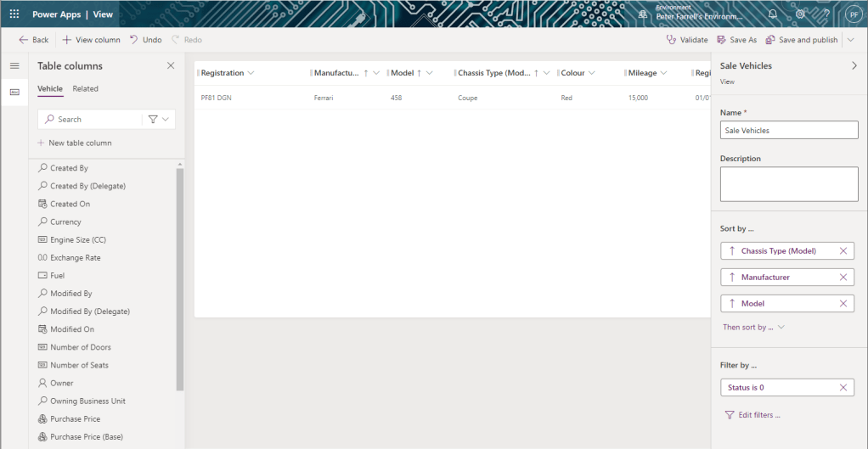
Task: Collapse the Sale Vehicles properties panel
Action: [854, 65]
